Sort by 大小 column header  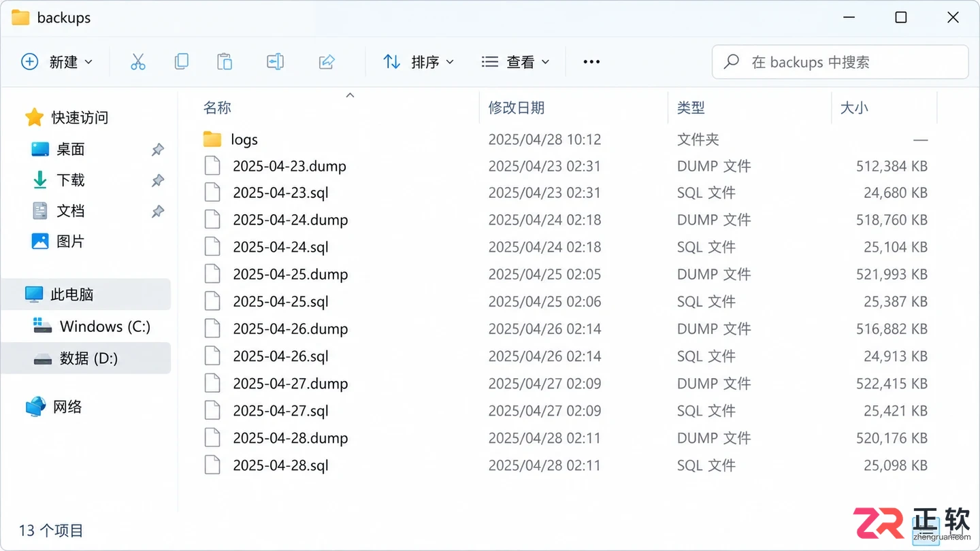[x=854, y=107]
